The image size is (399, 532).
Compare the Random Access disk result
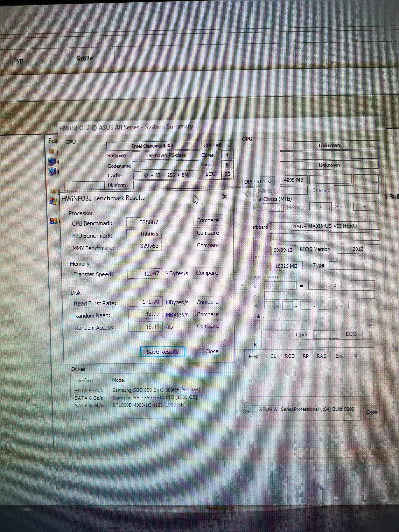(x=208, y=326)
